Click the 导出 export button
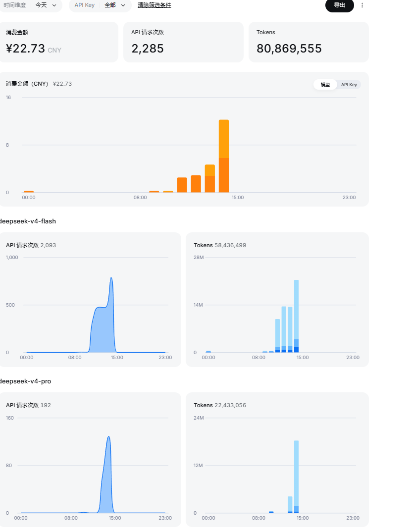The width and height of the screenshot is (413, 532). point(339,5)
